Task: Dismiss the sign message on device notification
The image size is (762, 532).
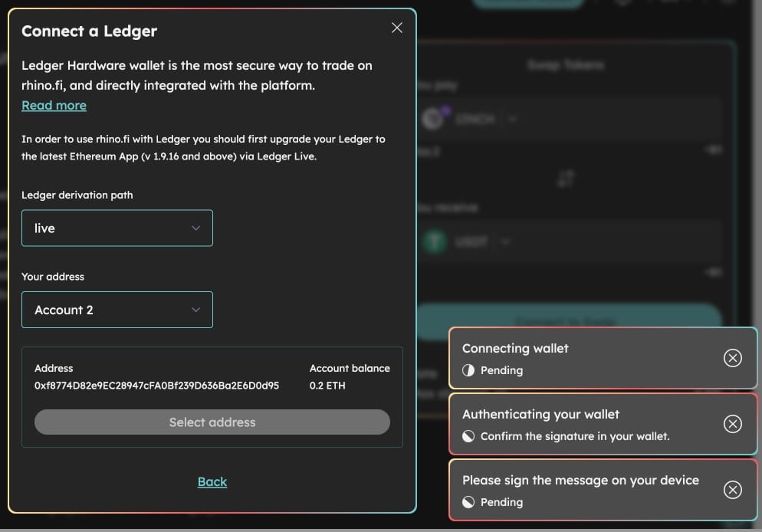Action: (732, 490)
